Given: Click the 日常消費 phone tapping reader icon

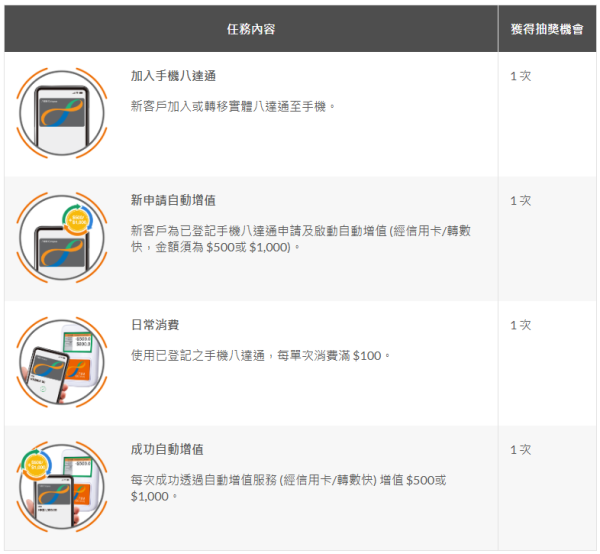Looking at the screenshot, I should (x=62, y=362).
